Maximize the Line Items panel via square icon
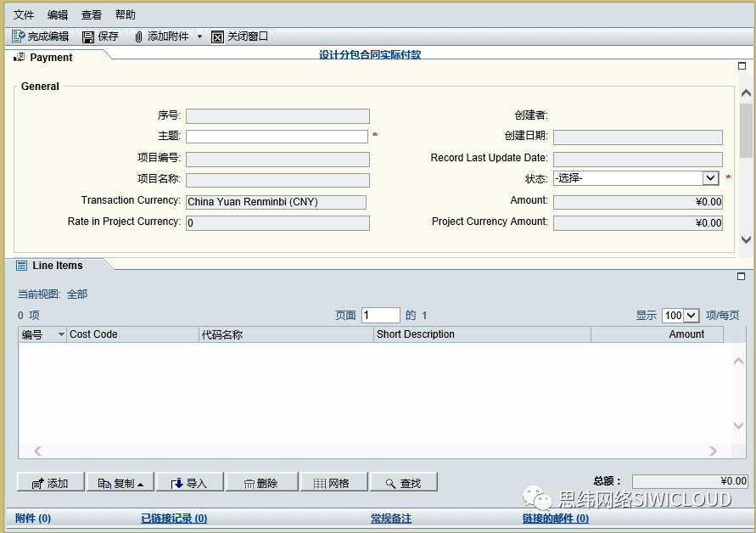756x533 pixels. (x=742, y=277)
